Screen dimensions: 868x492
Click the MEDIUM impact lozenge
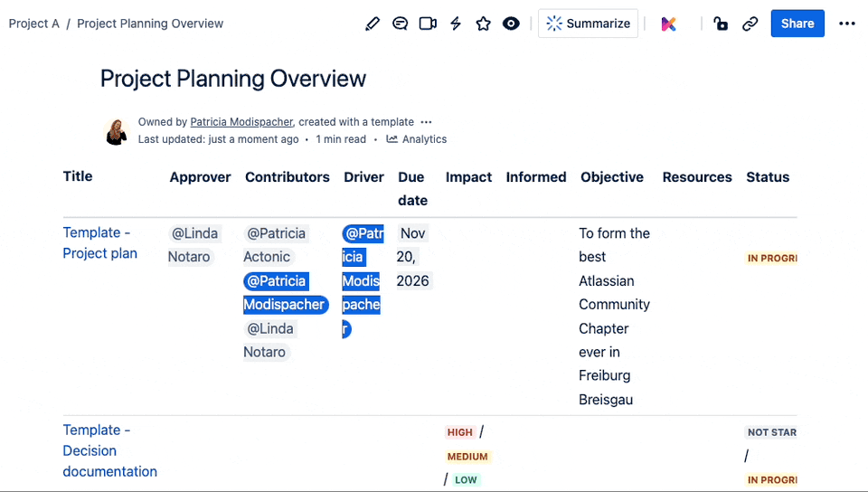point(467,457)
